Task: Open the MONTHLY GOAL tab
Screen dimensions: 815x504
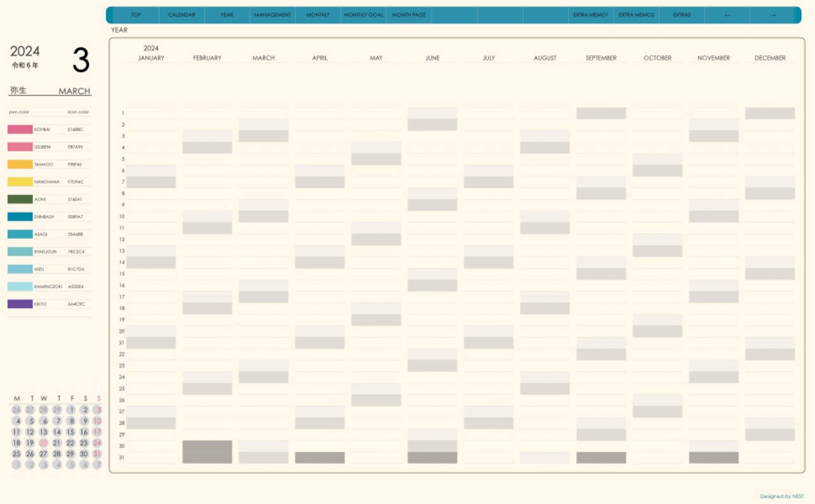Action: point(364,15)
